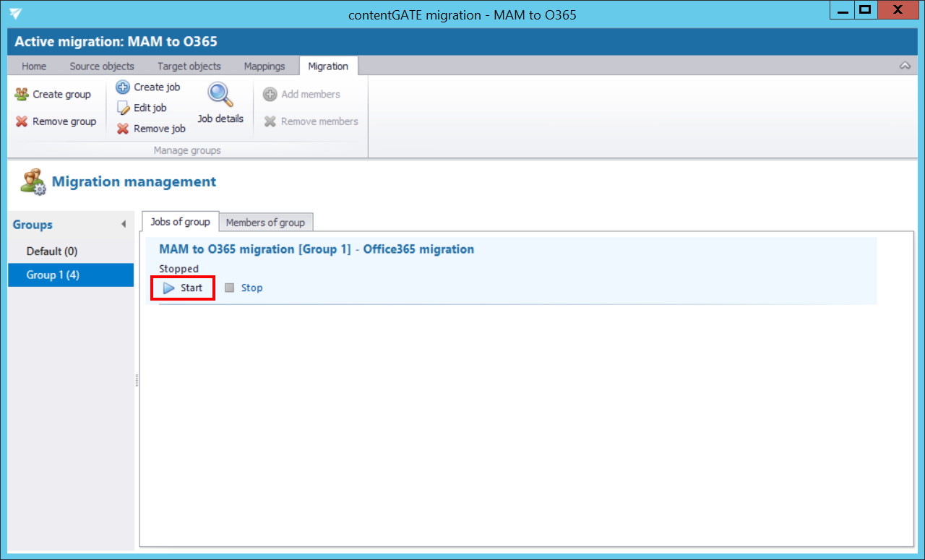Open the contentGATE application menu icon
The image size is (925, 560).
coord(16,14)
